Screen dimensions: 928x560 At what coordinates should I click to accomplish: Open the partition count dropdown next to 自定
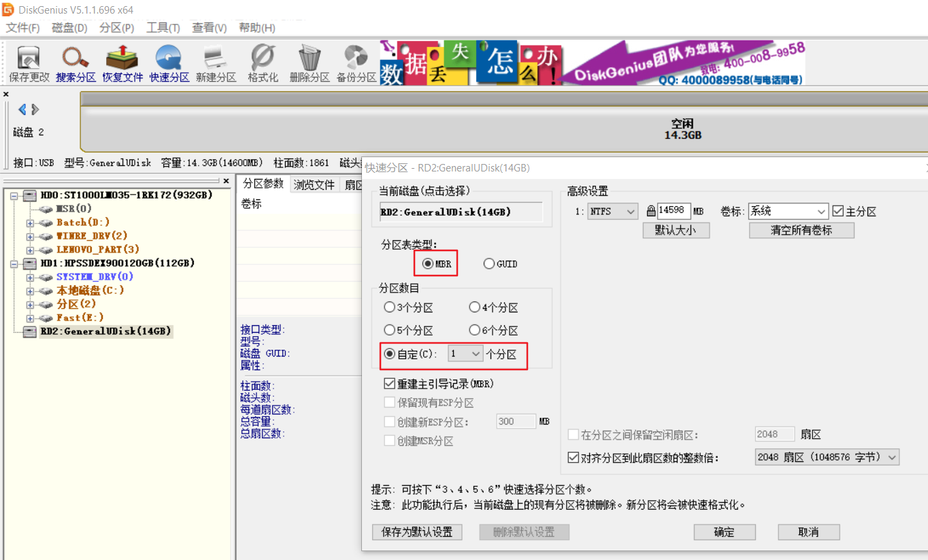(465, 354)
